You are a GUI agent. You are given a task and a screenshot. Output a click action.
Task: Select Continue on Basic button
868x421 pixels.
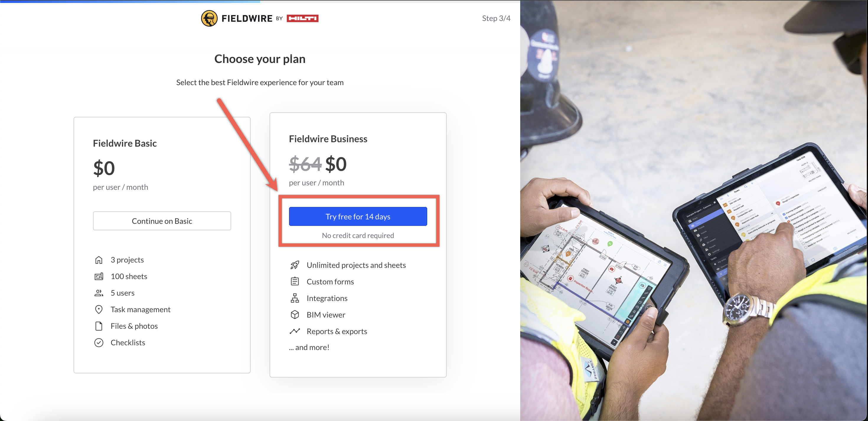(162, 221)
